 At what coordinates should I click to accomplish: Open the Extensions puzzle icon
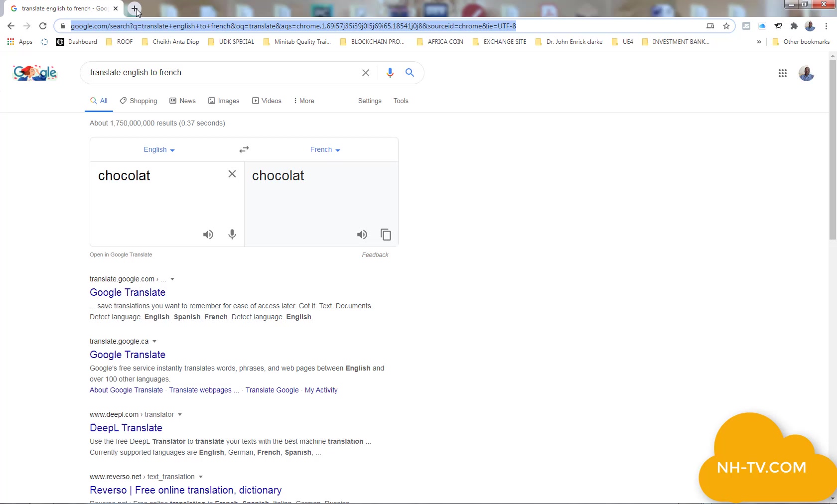tap(794, 26)
